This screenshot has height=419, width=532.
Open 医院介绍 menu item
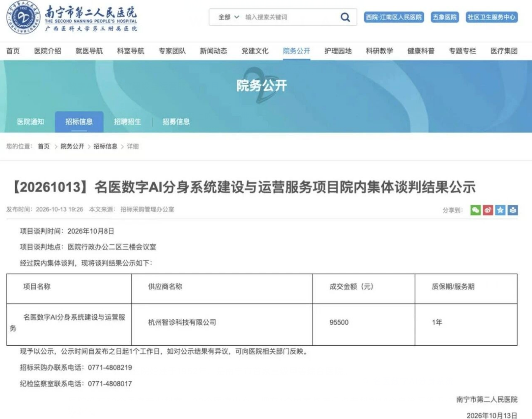pyautogui.click(x=48, y=51)
